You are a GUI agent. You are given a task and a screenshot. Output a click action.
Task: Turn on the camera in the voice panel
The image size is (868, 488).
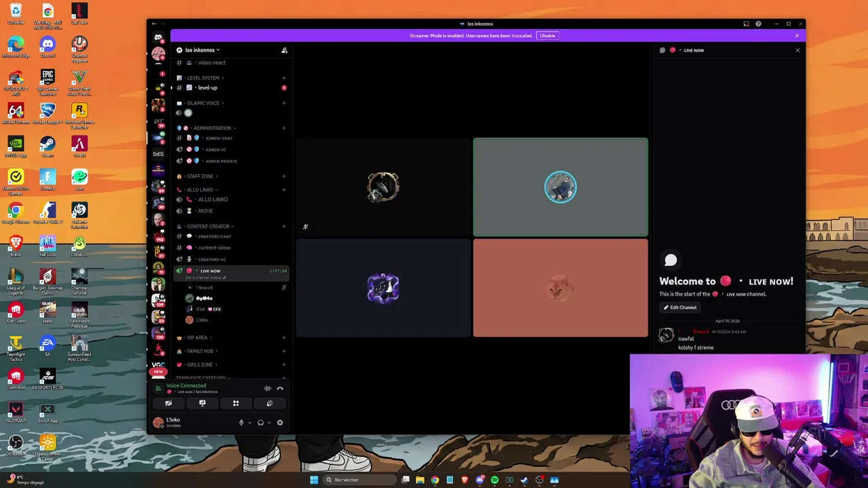169,403
